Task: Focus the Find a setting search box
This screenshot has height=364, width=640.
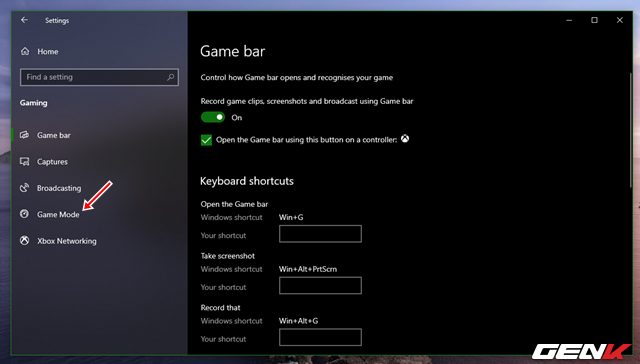Action: click(99, 77)
